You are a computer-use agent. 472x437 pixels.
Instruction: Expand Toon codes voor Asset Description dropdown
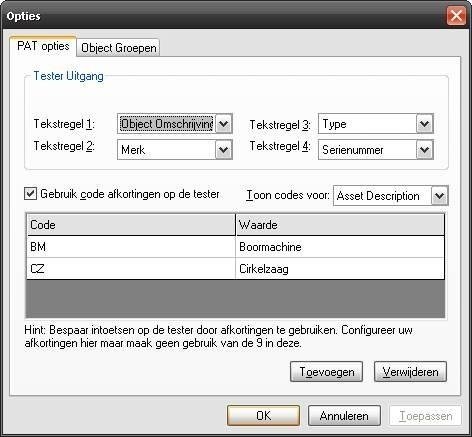tap(439, 196)
